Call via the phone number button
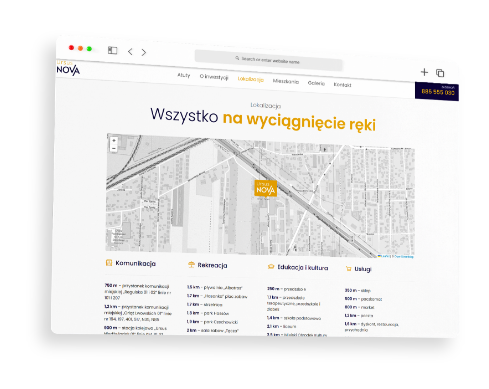The height and width of the screenshot is (389, 489). (x=437, y=91)
